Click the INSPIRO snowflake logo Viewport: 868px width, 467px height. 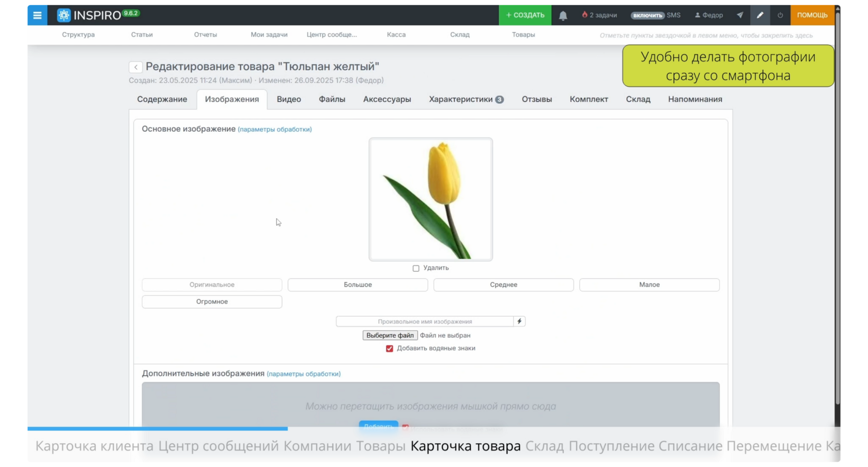(64, 15)
